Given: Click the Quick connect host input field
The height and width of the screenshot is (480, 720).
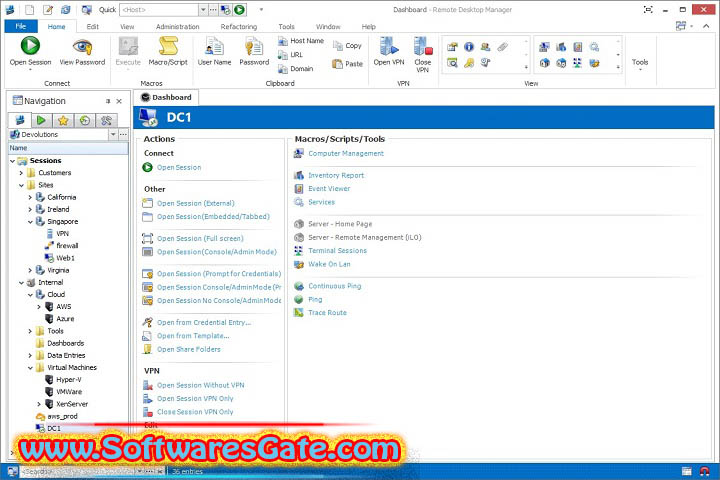Looking at the screenshot, I should coord(159,10).
